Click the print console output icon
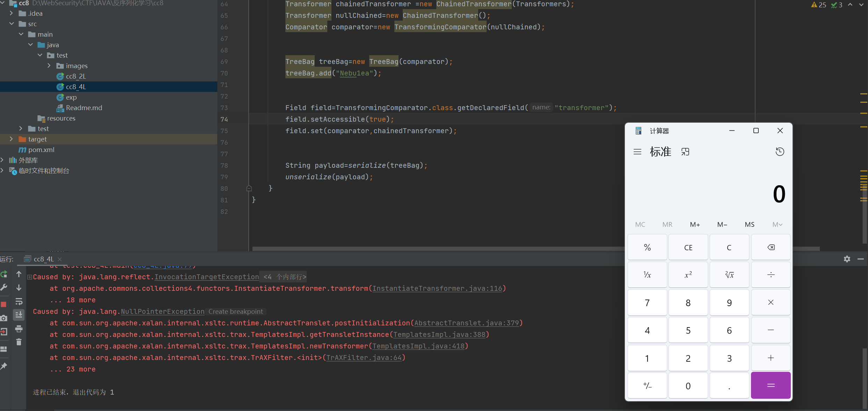 [19, 329]
